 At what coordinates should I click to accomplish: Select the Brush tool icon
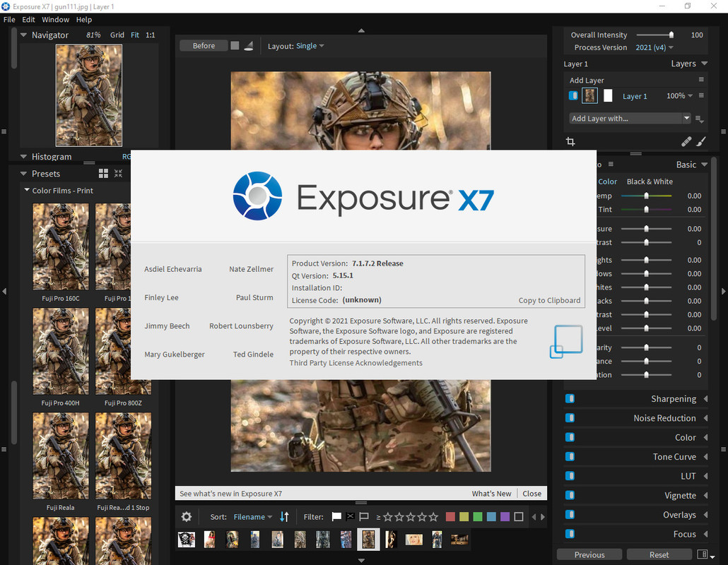pyautogui.click(x=701, y=141)
